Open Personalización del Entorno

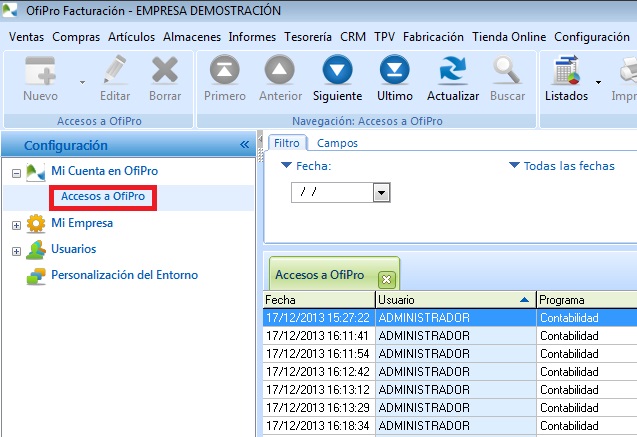124,275
